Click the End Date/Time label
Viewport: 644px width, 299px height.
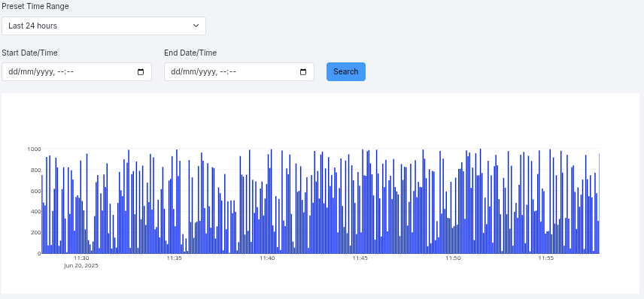click(x=190, y=53)
